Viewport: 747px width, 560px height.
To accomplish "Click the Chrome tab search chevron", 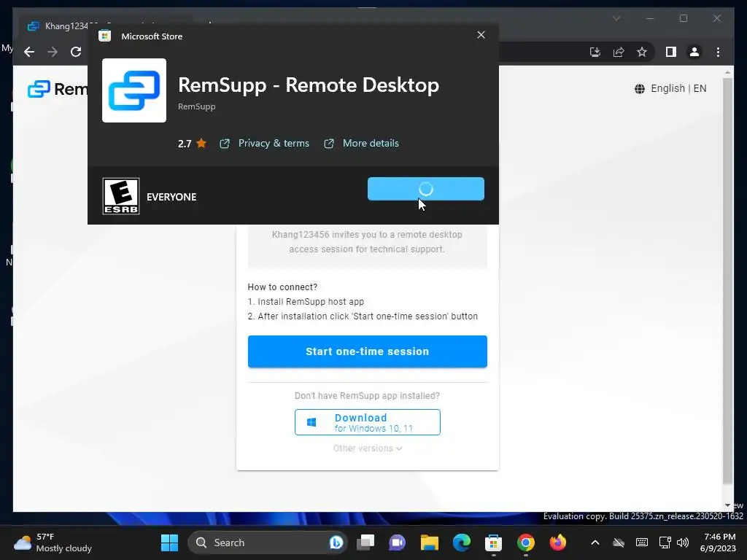I will (616, 18).
